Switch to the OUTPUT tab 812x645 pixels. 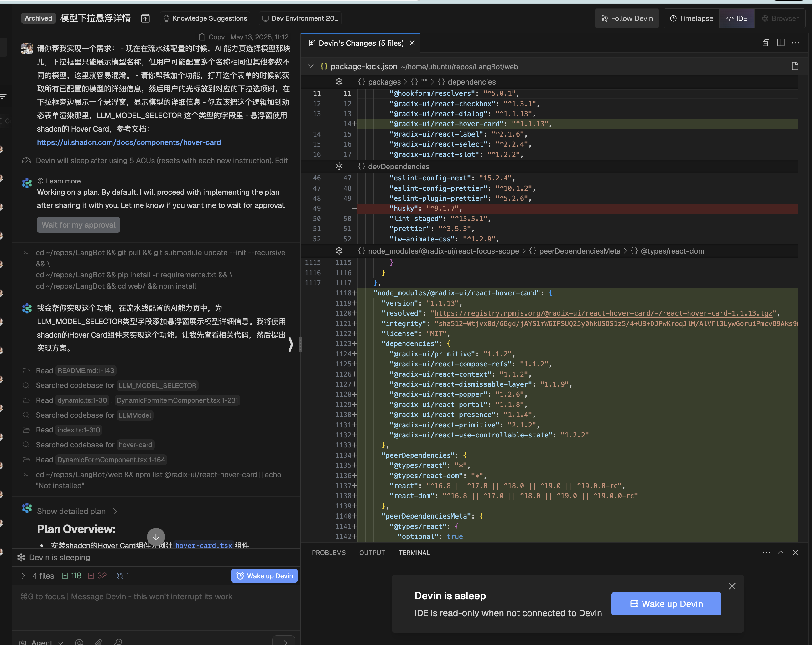372,552
